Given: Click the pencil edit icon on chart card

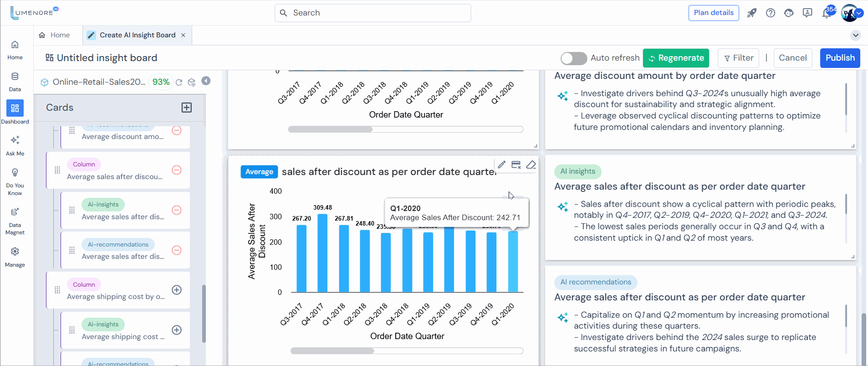Looking at the screenshot, I should point(501,165).
